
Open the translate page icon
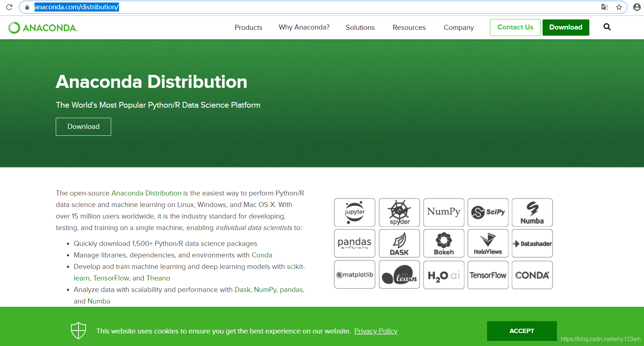pyautogui.click(x=604, y=7)
